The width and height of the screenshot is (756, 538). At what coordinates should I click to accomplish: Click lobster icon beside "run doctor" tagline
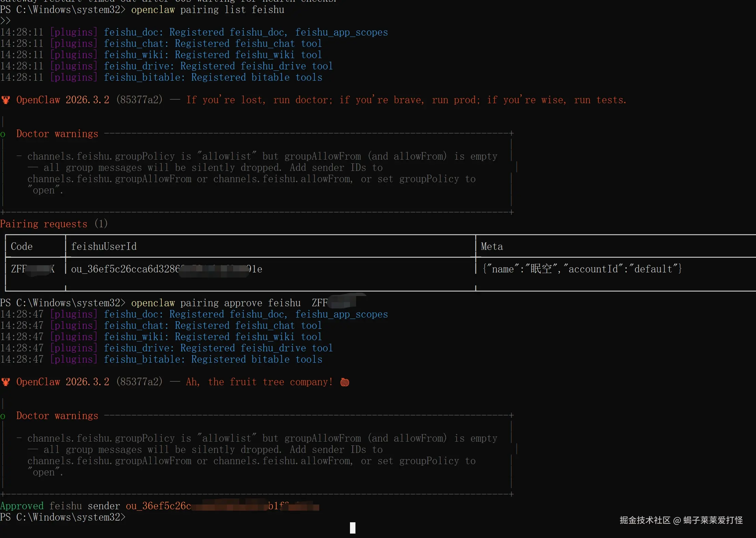click(x=5, y=100)
